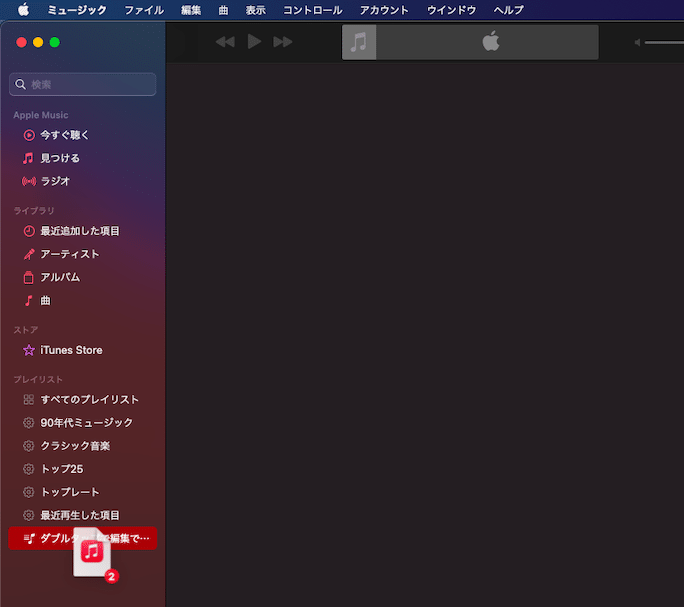Screen dimensions: 684x607
Task: Open the コントロール menu
Action: click(x=313, y=10)
